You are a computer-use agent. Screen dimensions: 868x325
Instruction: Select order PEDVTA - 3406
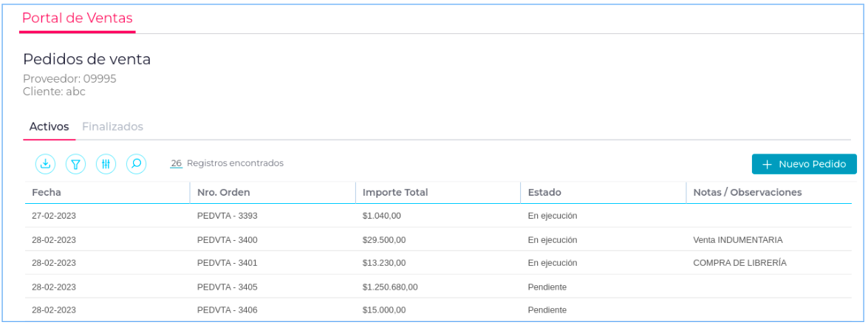point(227,310)
